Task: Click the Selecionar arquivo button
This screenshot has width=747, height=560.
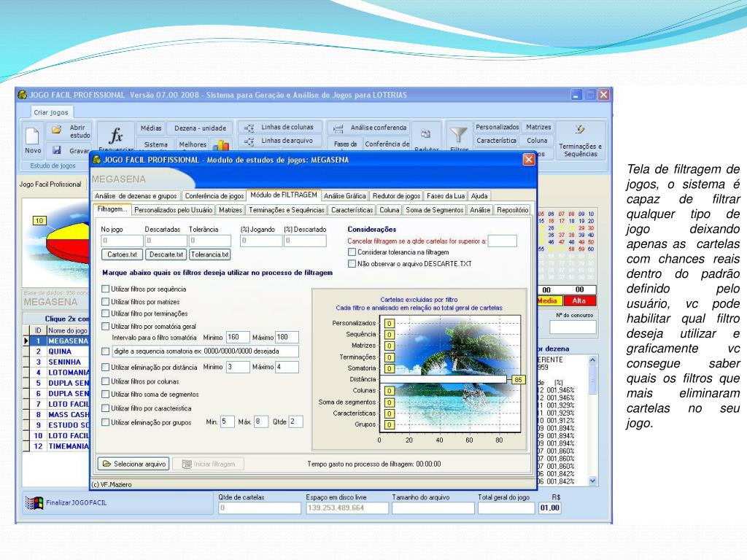Action: click(x=133, y=464)
